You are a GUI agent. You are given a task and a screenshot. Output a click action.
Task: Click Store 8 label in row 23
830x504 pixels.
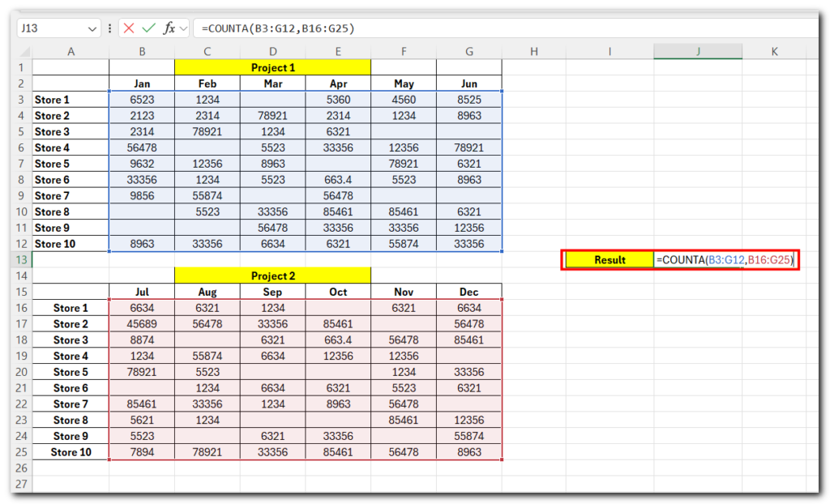[x=71, y=420]
